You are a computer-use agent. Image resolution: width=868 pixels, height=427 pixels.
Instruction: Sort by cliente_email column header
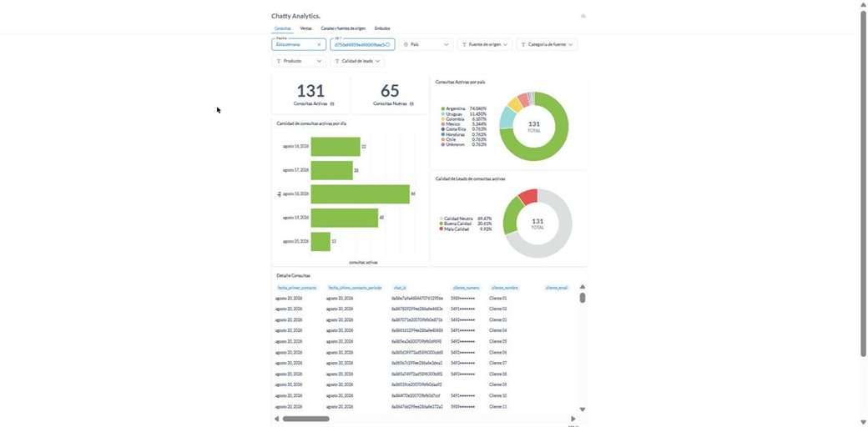[x=557, y=288]
